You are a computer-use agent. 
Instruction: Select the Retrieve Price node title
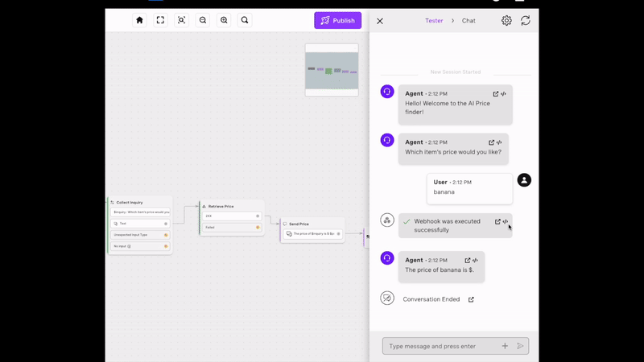tap(221, 207)
